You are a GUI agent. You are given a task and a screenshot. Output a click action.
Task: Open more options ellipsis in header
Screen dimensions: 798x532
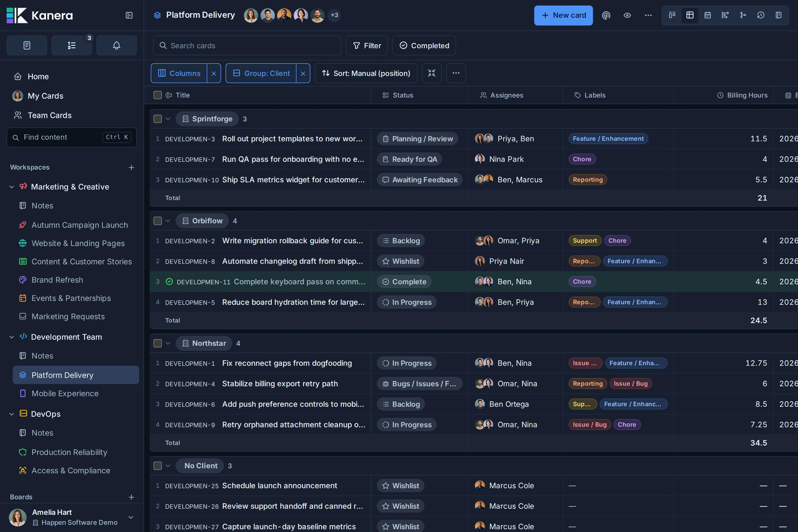[x=648, y=15]
